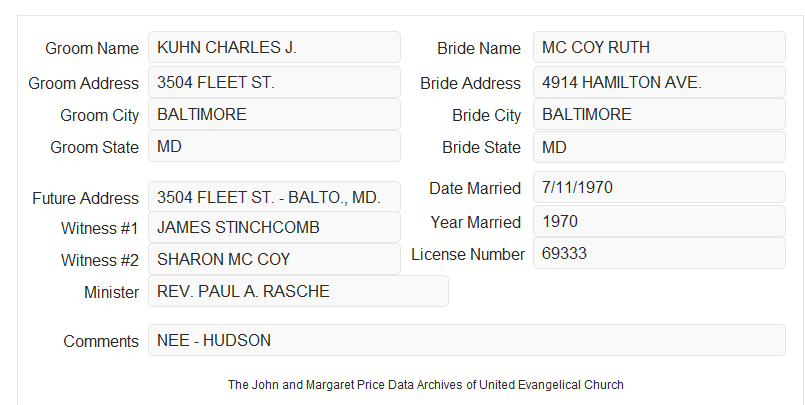805x405 pixels.
Task: Click the License Number label
Action: [468, 255]
